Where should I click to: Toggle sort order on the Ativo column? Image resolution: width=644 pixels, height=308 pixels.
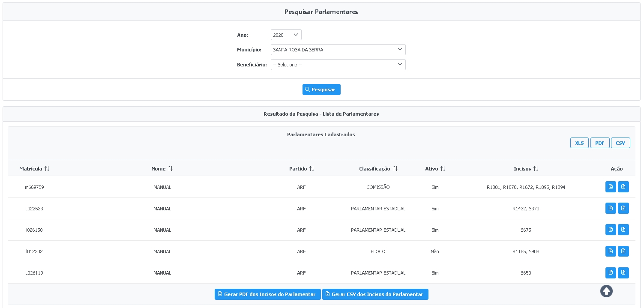[x=443, y=169]
